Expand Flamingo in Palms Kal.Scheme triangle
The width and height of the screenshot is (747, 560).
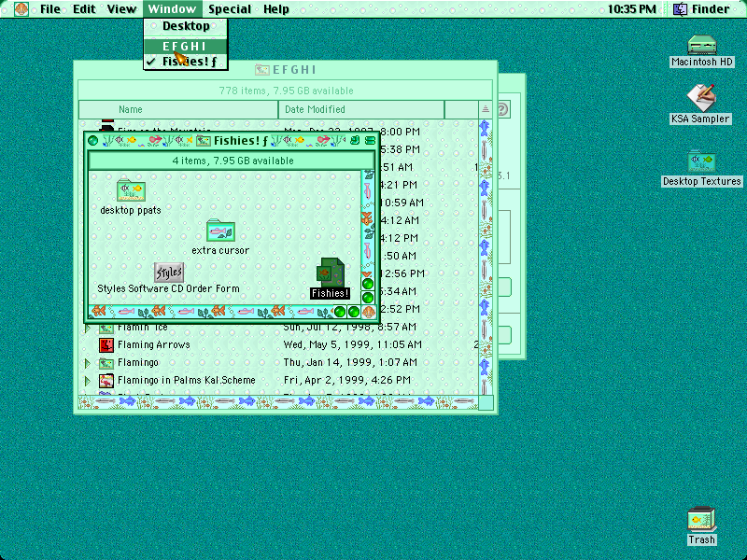click(x=88, y=381)
